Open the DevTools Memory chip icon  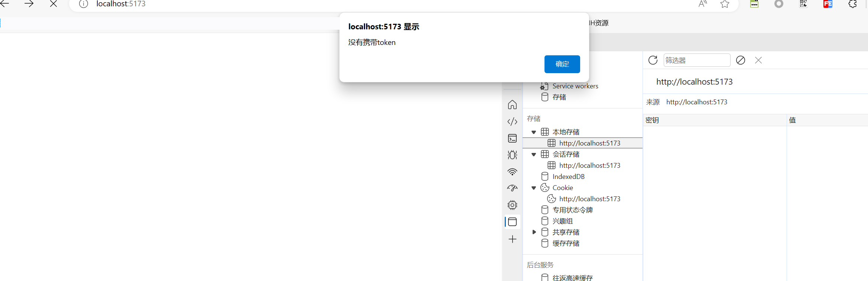512,205
